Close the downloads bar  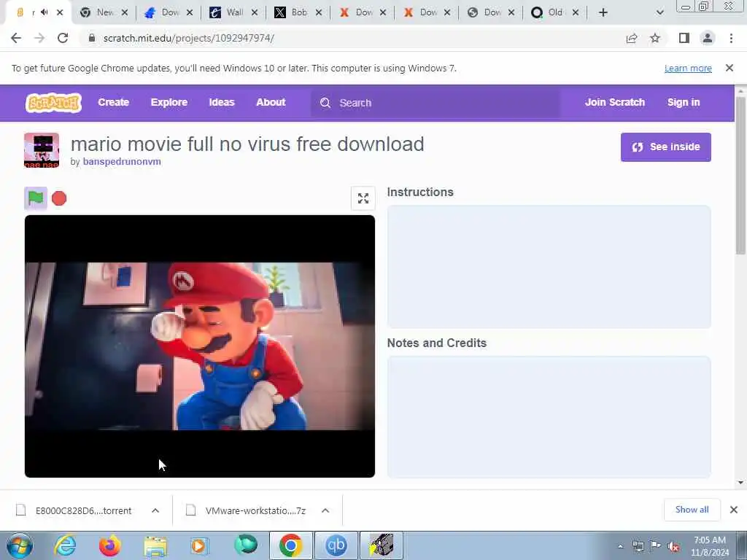click(734, 510)
